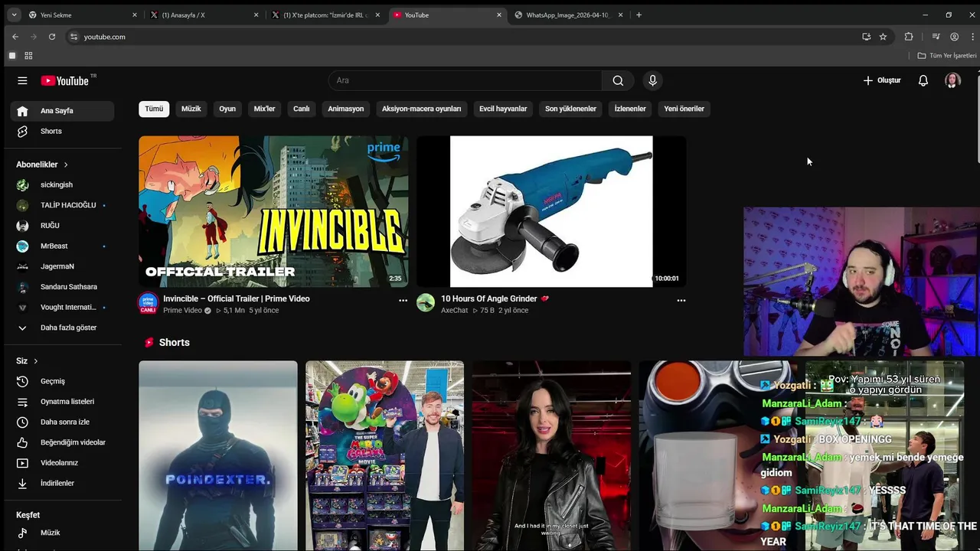Image resolution: width=980 pixels, height=551 pixels.
Task: Open Vought International subscription channel
Action: [62, 308]
